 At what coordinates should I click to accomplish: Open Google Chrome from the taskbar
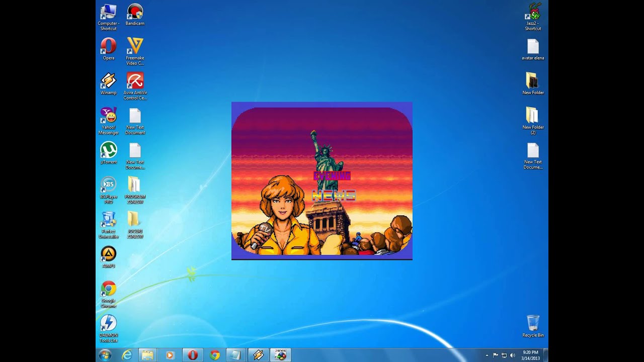pyautogui.click(x=215, y=355)
